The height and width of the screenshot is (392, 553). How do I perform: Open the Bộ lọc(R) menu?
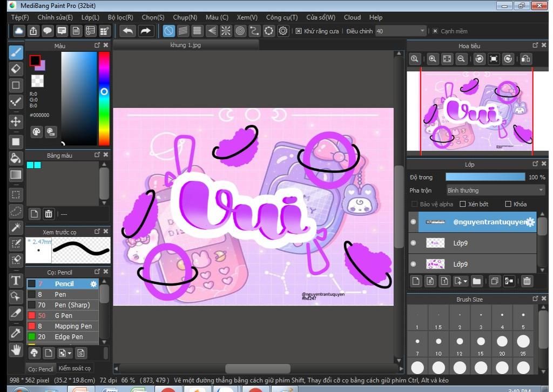(x=120, y=17)
